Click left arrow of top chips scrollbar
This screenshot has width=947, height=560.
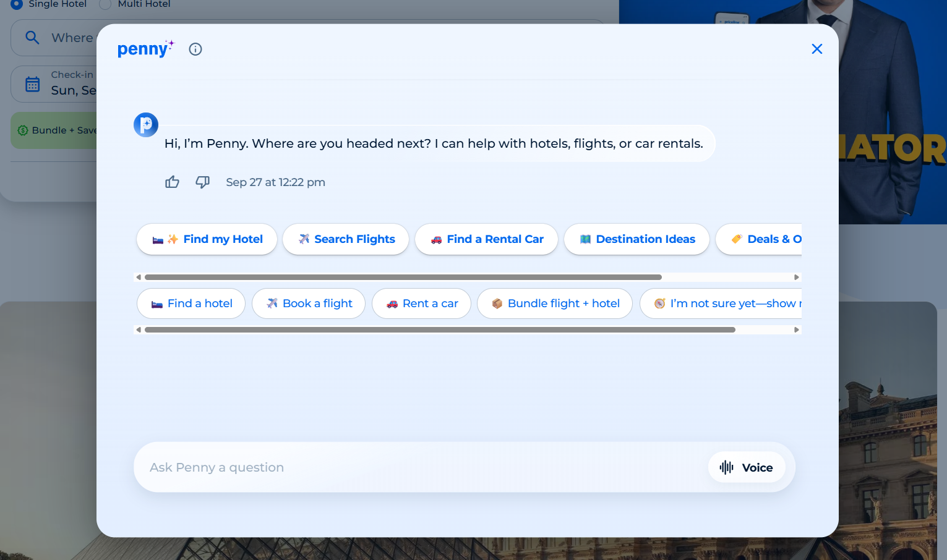139,278
